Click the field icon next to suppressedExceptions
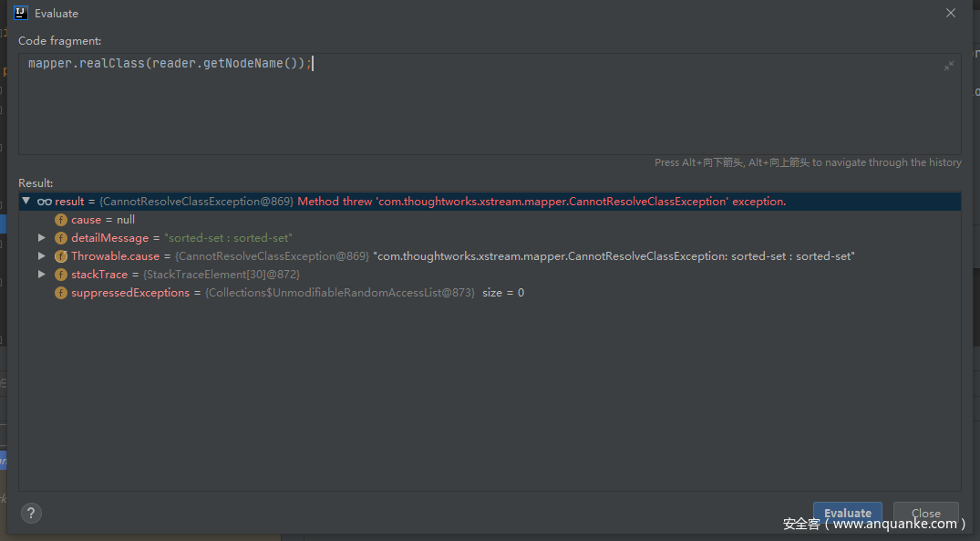The width and height of the screenshot is (980, 541). point(61,293)
